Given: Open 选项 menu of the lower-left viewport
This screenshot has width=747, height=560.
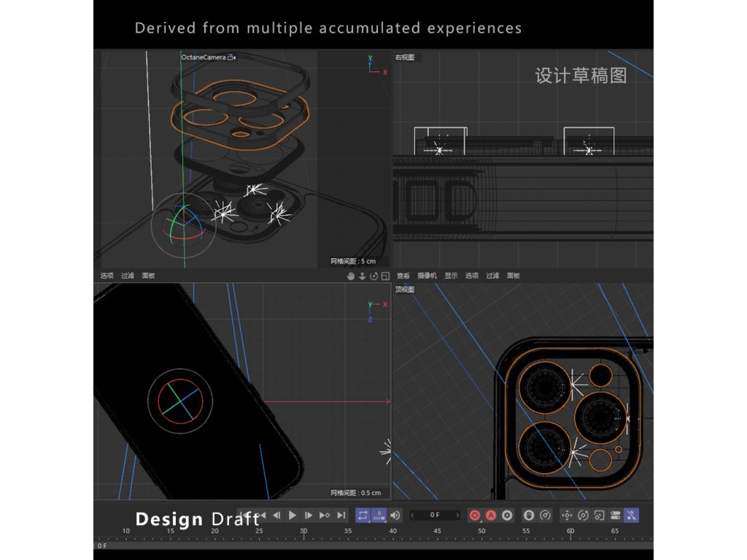Looking at the screenshot, I should coord(107,276).
